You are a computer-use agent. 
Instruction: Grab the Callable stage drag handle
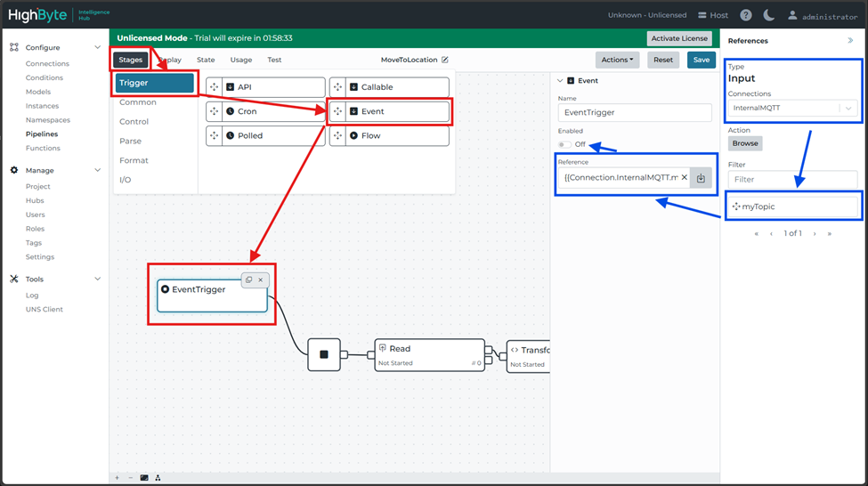click(x=337, y=87)
